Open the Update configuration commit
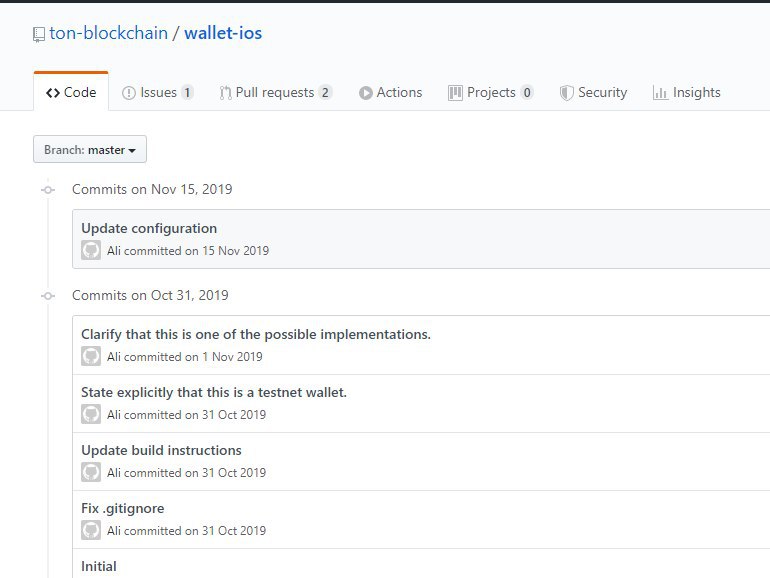770x578 pixels. coord(149,228)
